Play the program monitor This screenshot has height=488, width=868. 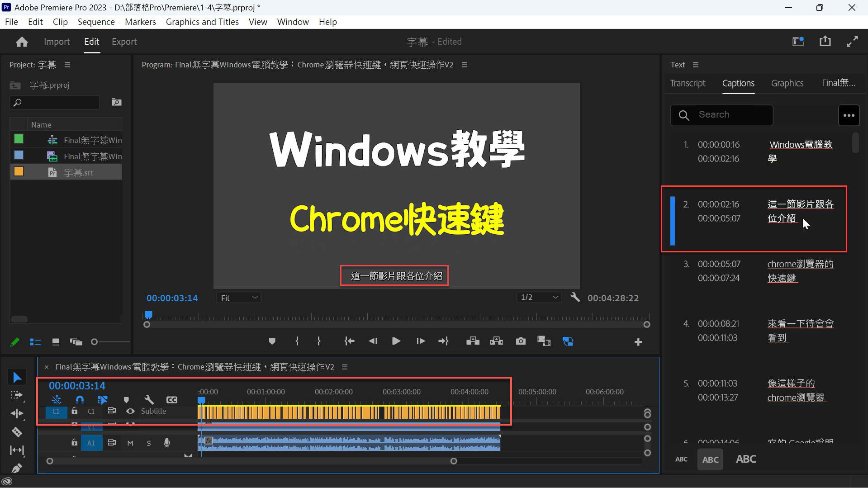[396, 341]
